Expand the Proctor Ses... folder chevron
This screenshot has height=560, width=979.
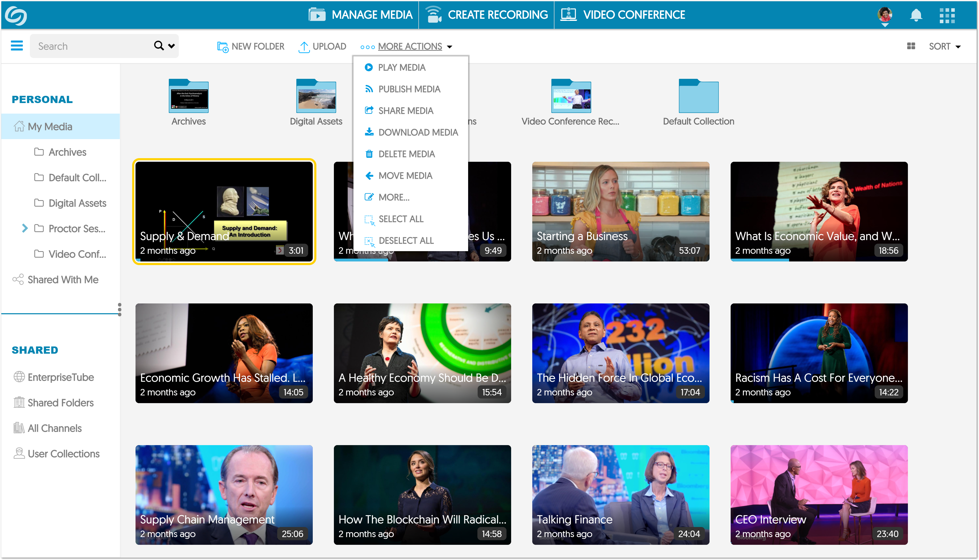[25, 228]
